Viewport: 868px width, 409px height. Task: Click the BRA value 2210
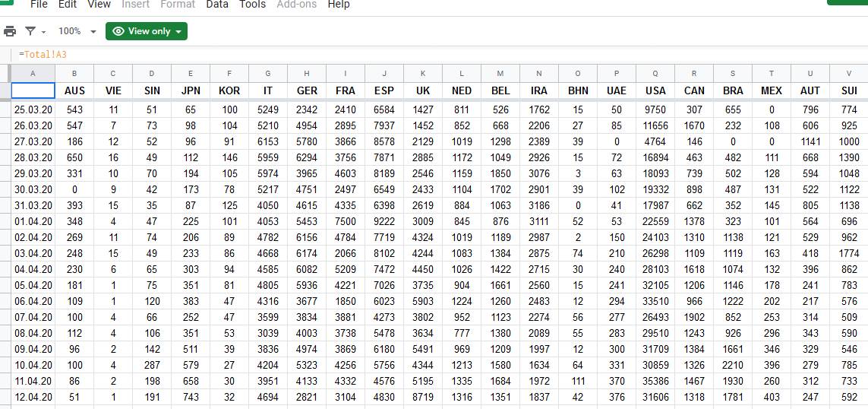tap(733, 365)
